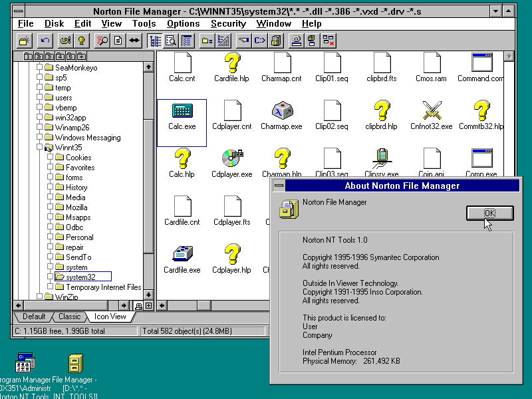Expand all tree levels with asterisk button
Image resolution: width=532 pixels, height=399 pixels.
[82, 57]
